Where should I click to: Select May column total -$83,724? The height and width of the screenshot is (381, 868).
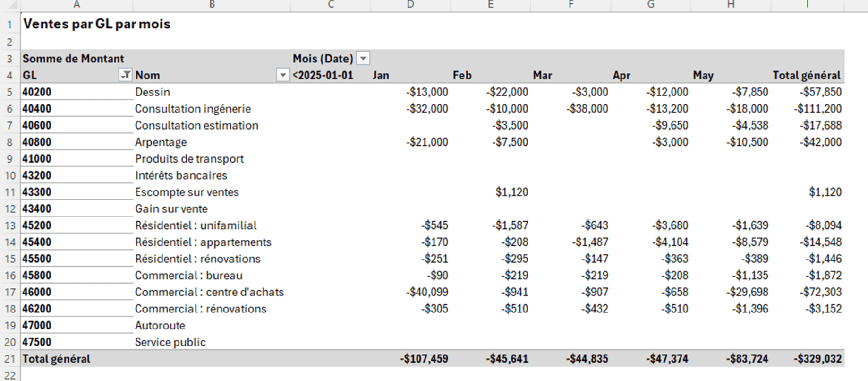coord(747,359)
